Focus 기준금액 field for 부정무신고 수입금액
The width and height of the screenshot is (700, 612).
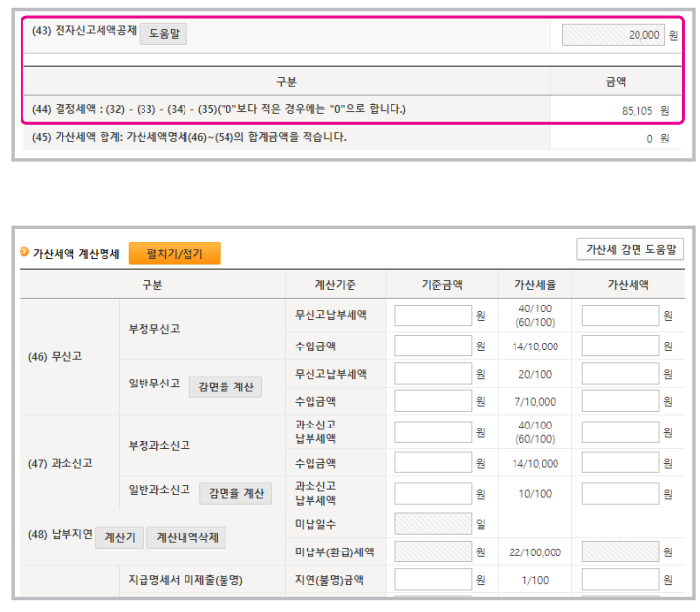tap(433, 346)
